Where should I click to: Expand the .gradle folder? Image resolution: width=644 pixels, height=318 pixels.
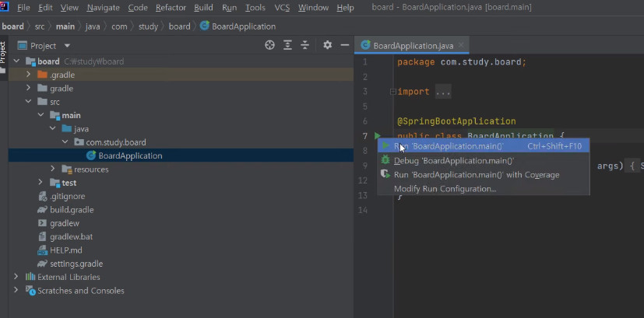tap(28, 75)
